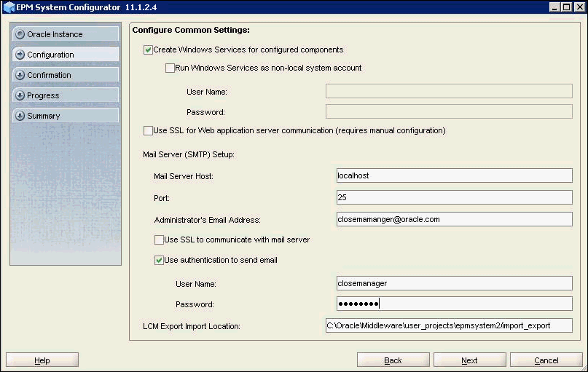Click the Progress step down-arrow icon
Viewport: 588px width, 372px height.
coord(20,95)
